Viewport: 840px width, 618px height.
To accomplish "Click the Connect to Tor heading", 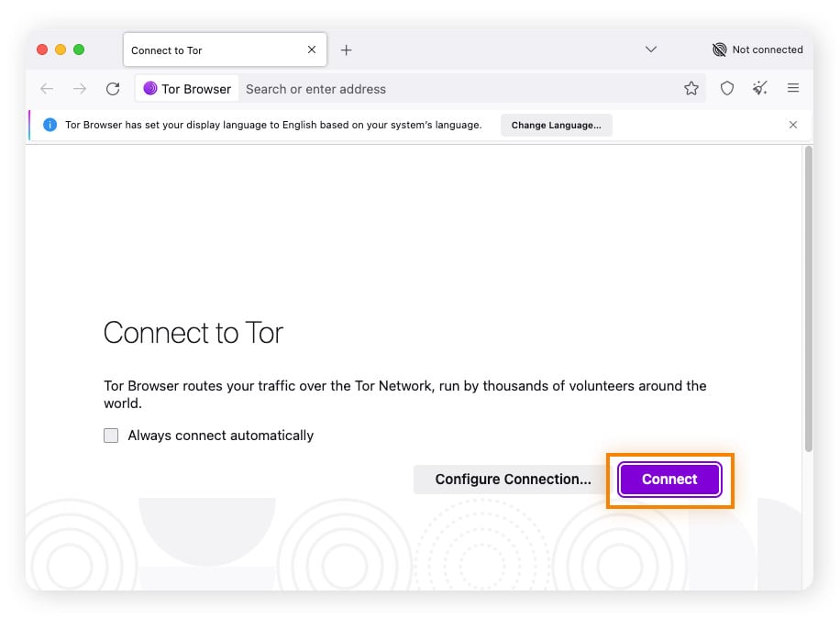I will (x=193, y=333).
